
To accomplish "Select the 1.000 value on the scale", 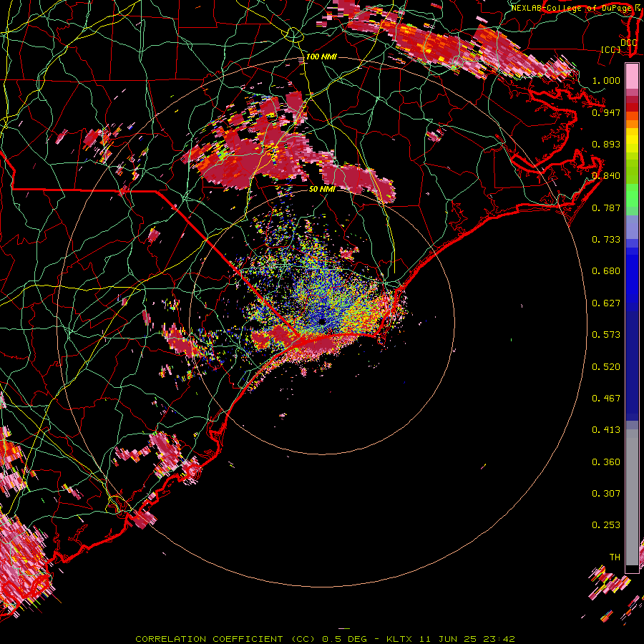I will (606, 80).
